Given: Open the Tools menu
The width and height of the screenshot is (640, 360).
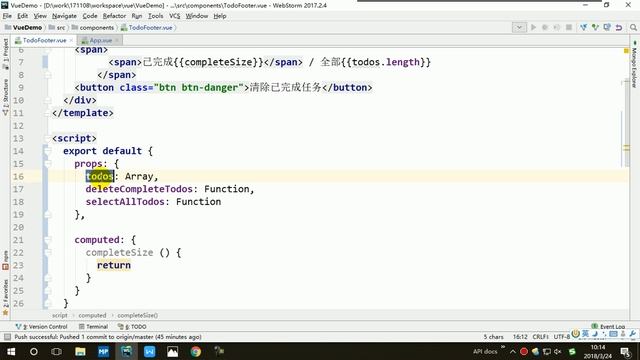Looking at the screenshot, I should pos(156,16).
